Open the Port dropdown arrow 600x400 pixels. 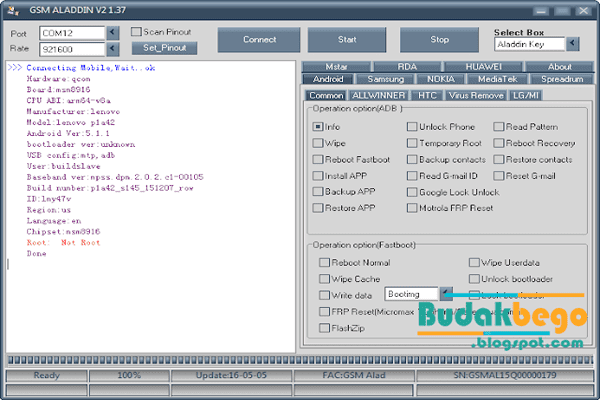pyautogui.click(x=112, y=33)
